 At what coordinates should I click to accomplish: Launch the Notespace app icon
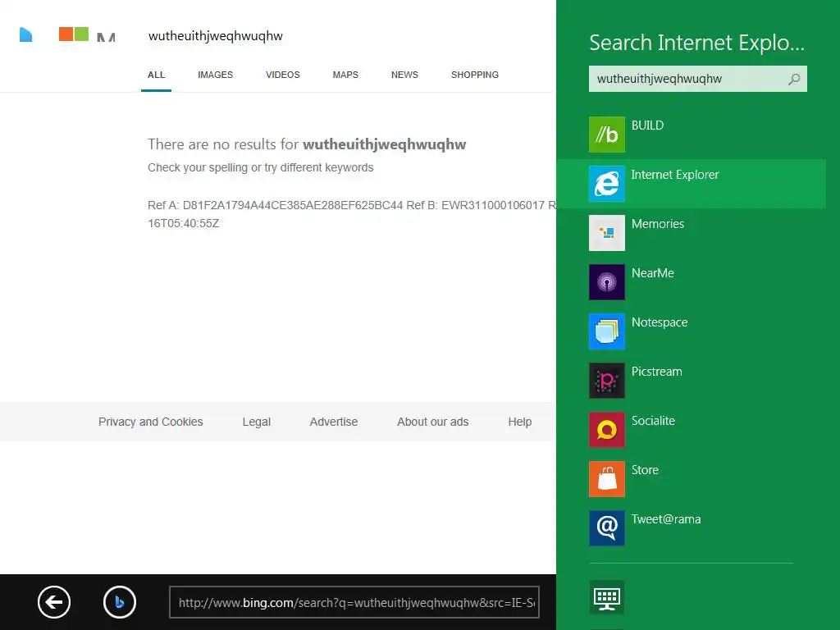(606, 331)
